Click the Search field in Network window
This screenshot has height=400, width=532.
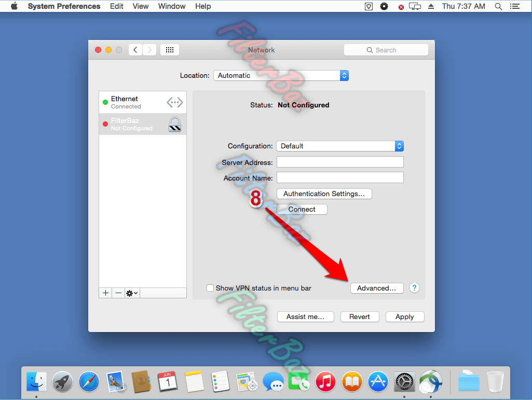[x=386, y=50]
